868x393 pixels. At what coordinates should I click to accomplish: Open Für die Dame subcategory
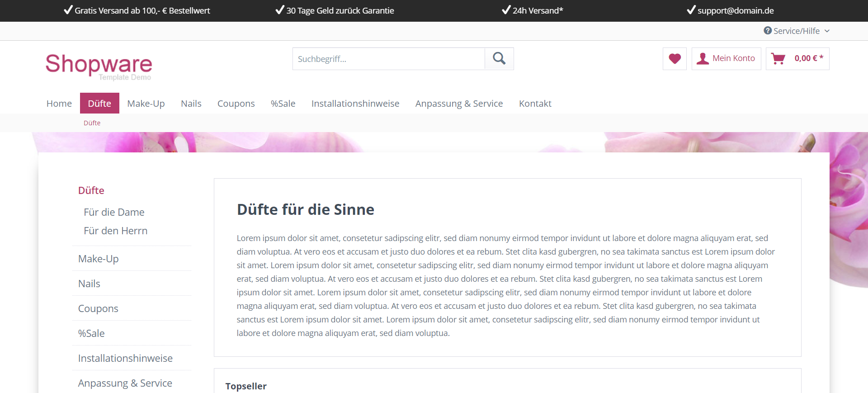114,212
